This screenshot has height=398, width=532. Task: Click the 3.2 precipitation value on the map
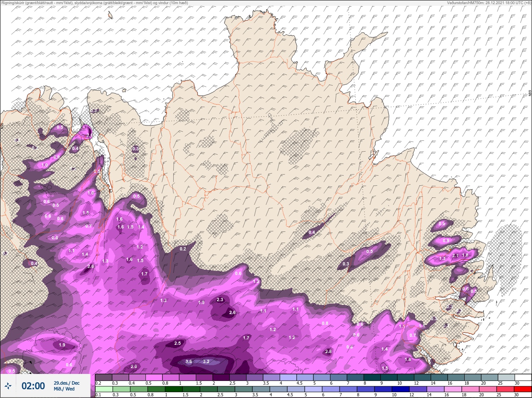tap(206, 361)
